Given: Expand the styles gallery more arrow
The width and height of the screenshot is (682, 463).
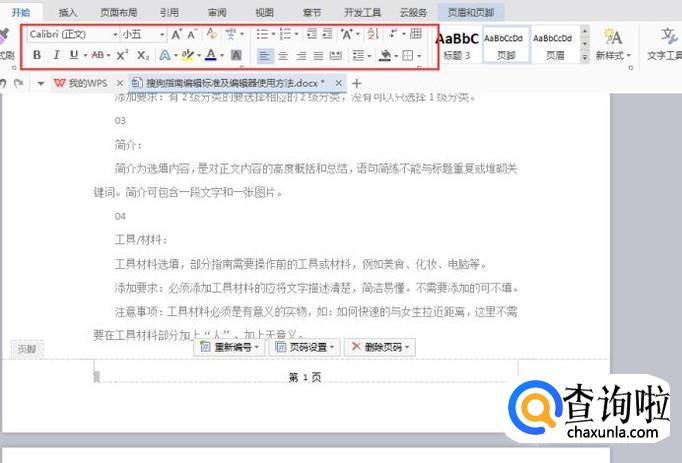Looking at the screenshot, I should [585, 57].
